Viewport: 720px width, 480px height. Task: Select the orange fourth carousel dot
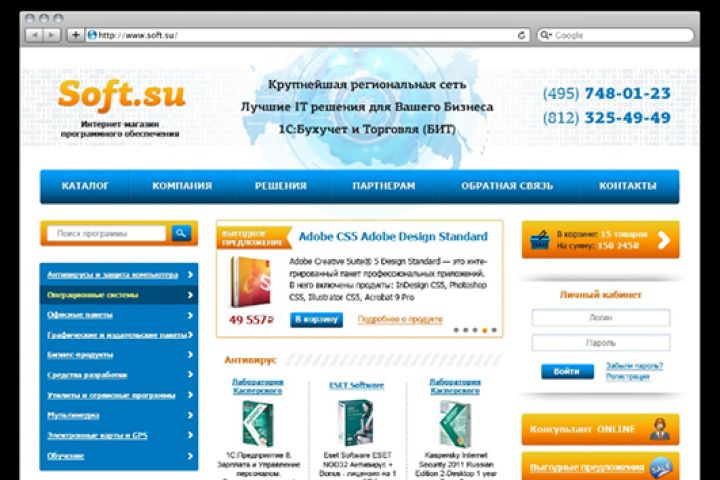click(484, 330)
